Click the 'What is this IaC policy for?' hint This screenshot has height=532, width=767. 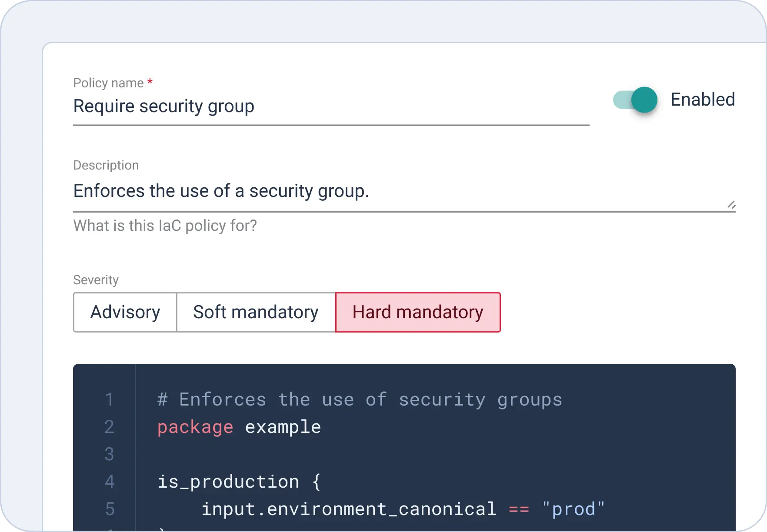[165, 226]
